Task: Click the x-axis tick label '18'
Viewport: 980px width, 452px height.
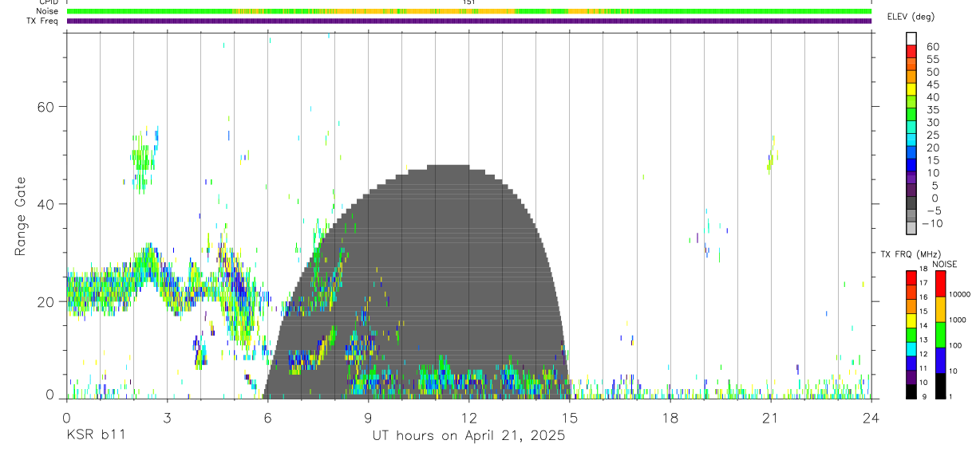Action: tap(670, 417)
